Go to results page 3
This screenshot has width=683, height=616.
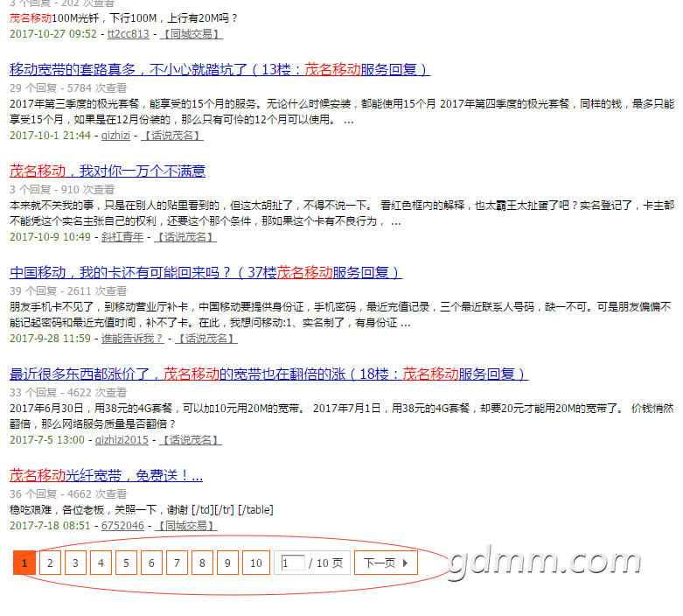pos(75,563)
